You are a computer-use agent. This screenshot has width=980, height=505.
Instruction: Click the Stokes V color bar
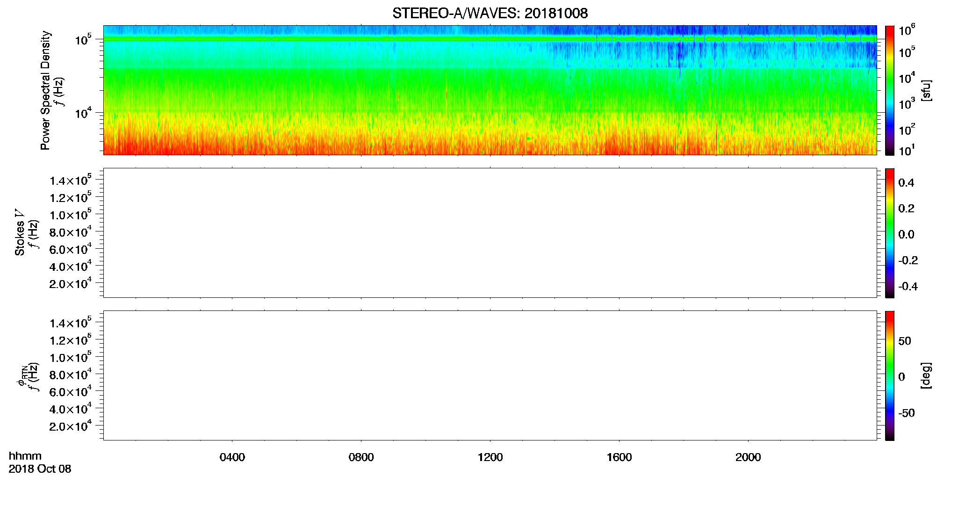tap(890, 233)
